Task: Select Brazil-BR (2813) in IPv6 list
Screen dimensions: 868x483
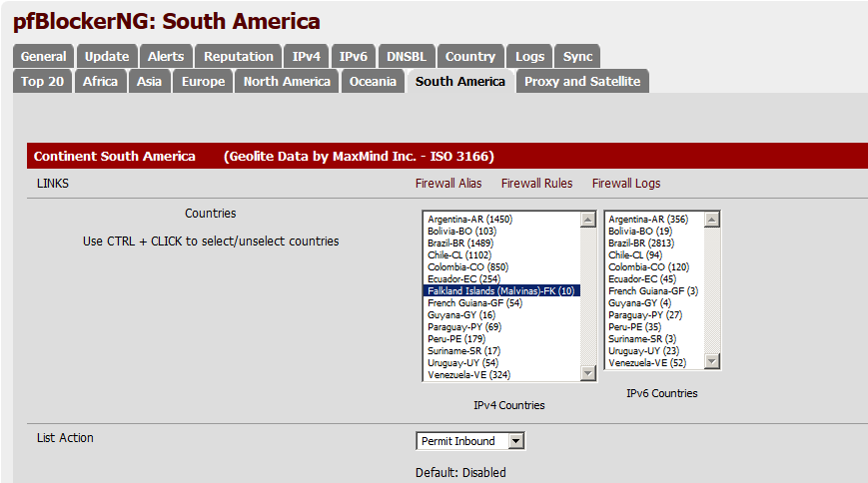Action: coord(654,242)
